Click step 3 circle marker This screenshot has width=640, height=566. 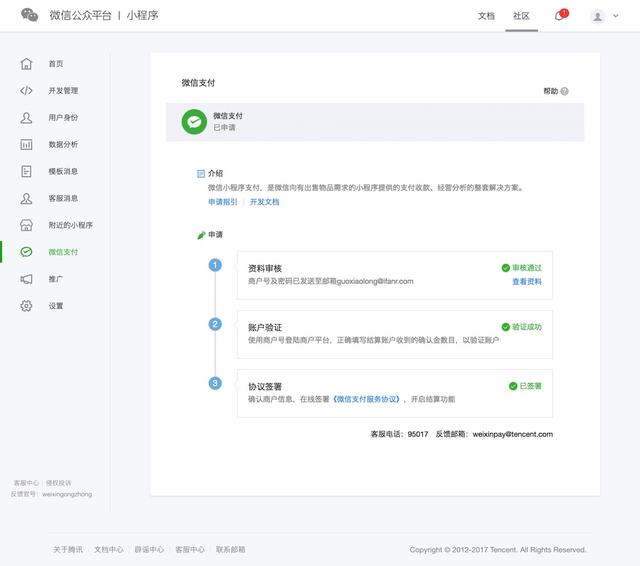point(215,383)
